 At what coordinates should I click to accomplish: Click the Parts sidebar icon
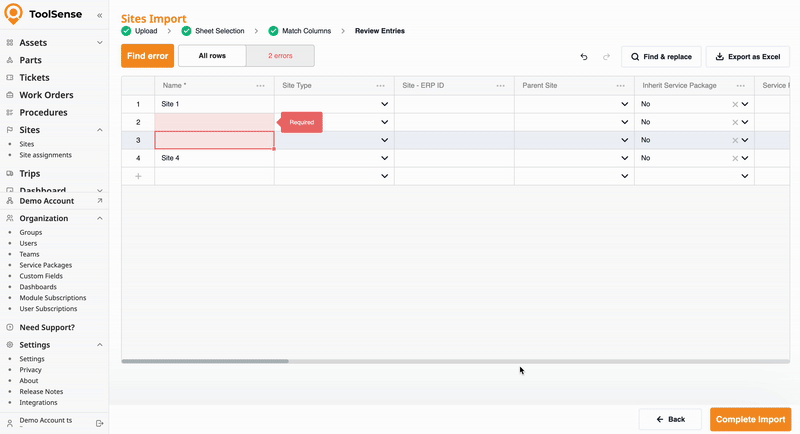pos(10,60)
